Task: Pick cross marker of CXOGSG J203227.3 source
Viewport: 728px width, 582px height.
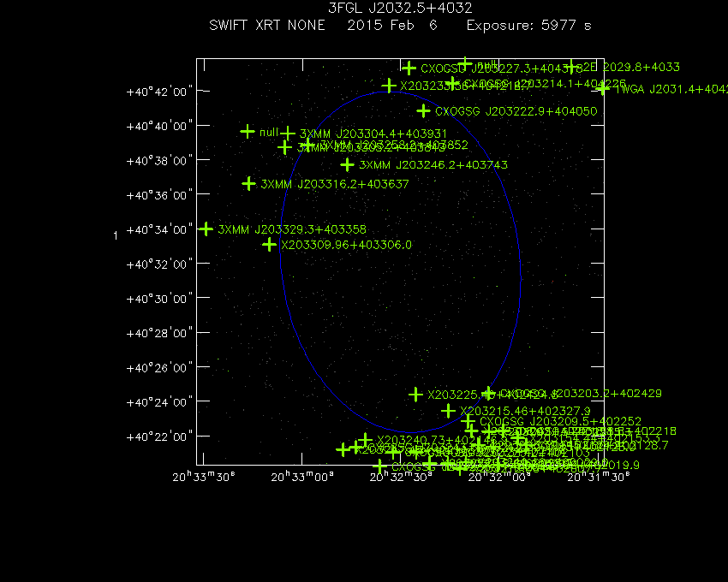Action: pyautogui.click(x=409, y=68)
